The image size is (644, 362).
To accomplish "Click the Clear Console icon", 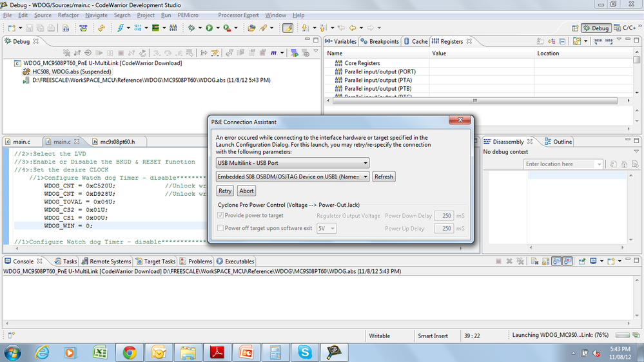I will (535, 261).
